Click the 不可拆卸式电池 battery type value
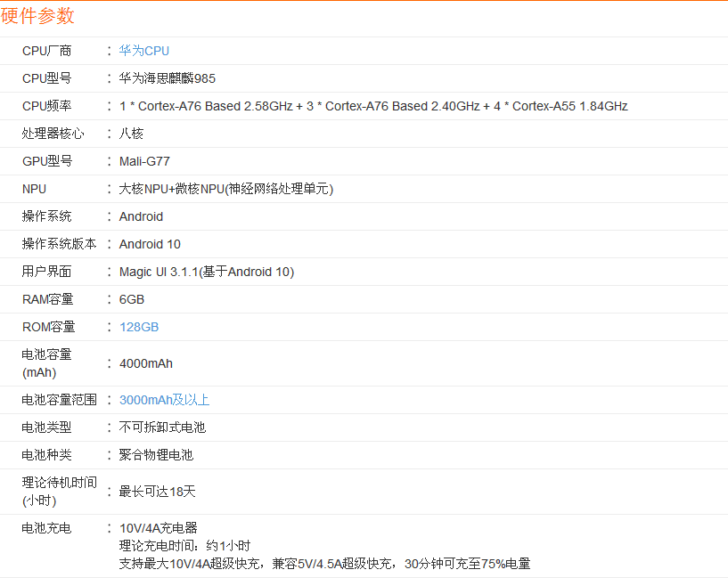This screenshot has height=578, width=728. pos(160,427)
